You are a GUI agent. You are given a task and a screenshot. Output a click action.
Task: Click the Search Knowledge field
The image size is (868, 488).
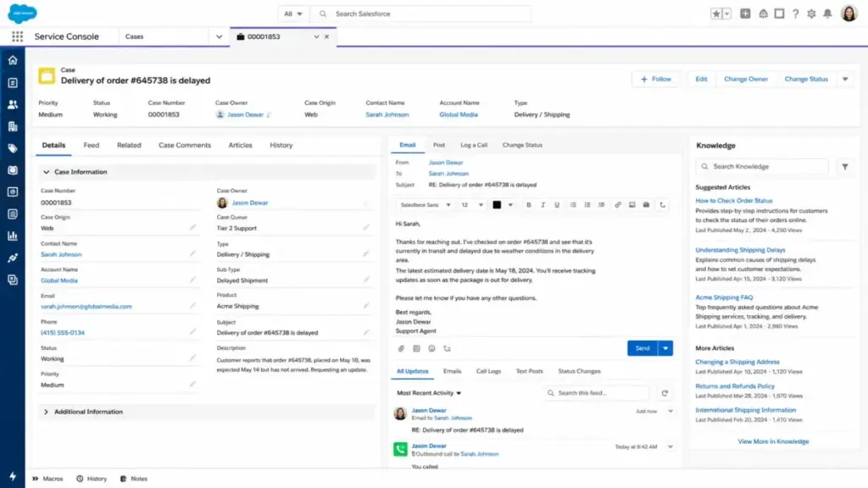point(762,167)
